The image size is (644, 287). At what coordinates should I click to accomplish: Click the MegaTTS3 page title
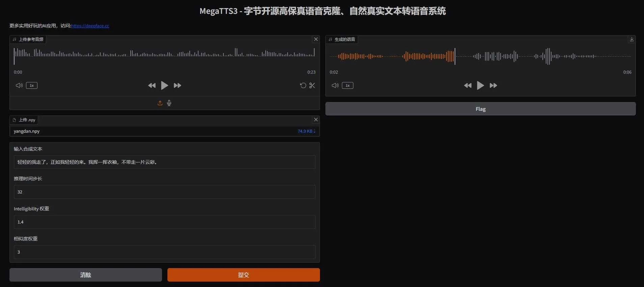pyautogui.click(x=323, y=11)
